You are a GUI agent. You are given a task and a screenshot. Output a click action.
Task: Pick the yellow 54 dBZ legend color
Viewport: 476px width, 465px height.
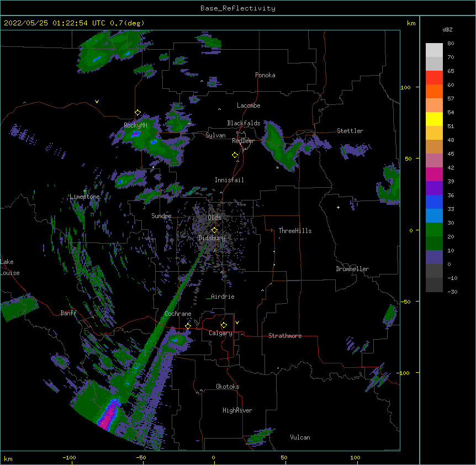pyautogui.click(x=434, y=119)
